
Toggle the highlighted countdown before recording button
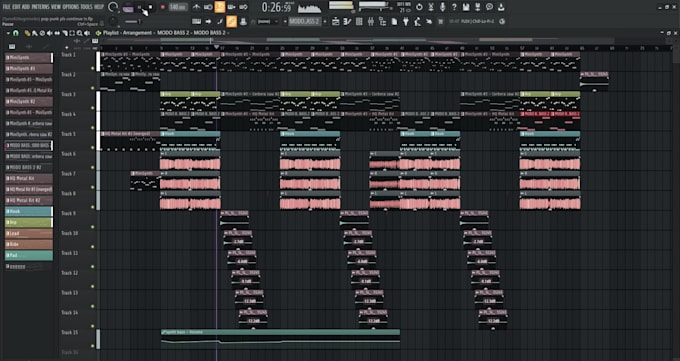click(x=219, y=7)
